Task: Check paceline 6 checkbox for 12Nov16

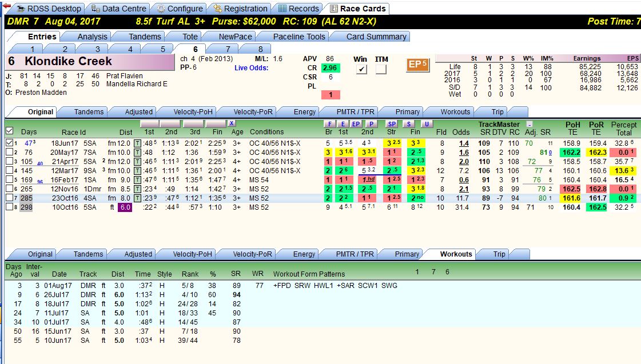Action: click(10, 189)
